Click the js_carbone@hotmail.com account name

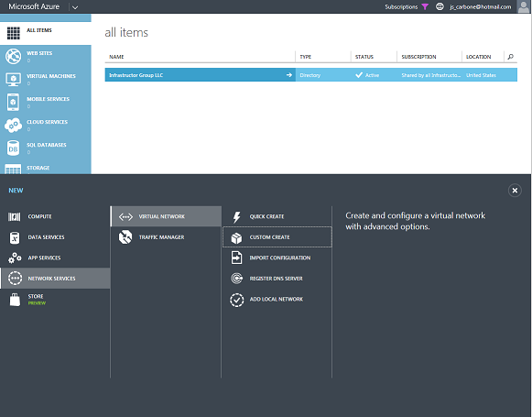[x=481, y=6]
